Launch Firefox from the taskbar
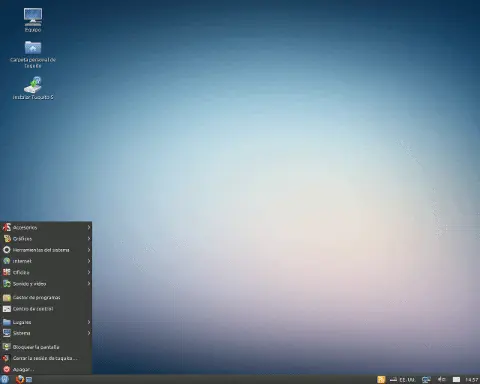The height and width of the screenshot is (384, 480). [20, 379]
